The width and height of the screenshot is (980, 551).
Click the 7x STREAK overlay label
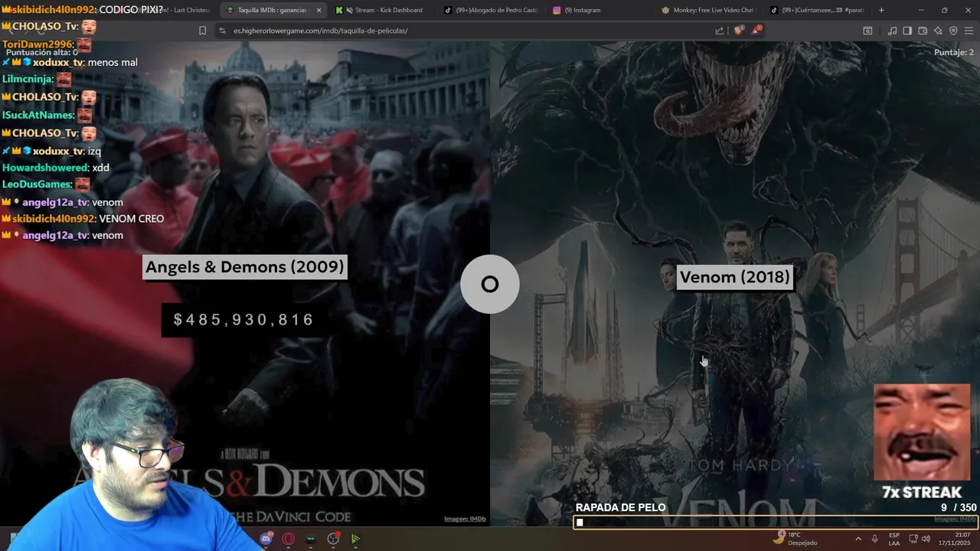922,492
